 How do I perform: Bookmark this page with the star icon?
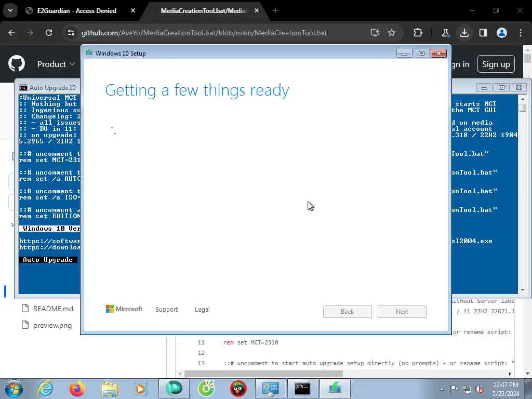click(392, 33)
